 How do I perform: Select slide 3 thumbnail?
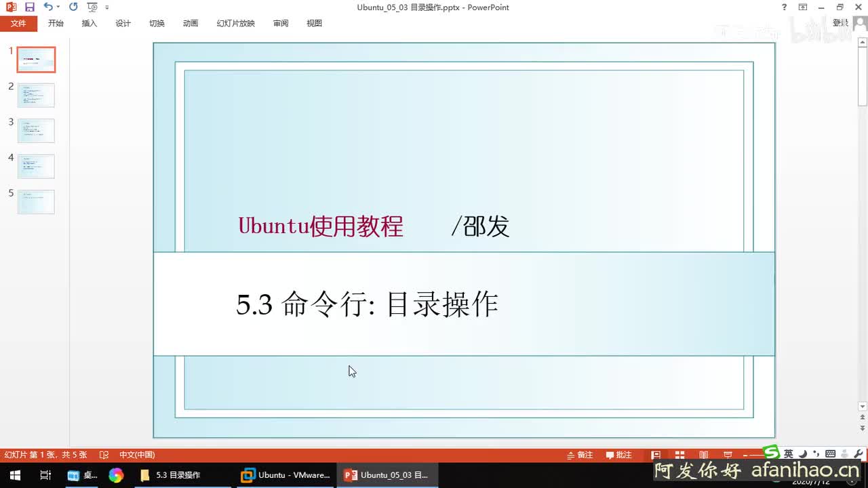pos(36,130)
